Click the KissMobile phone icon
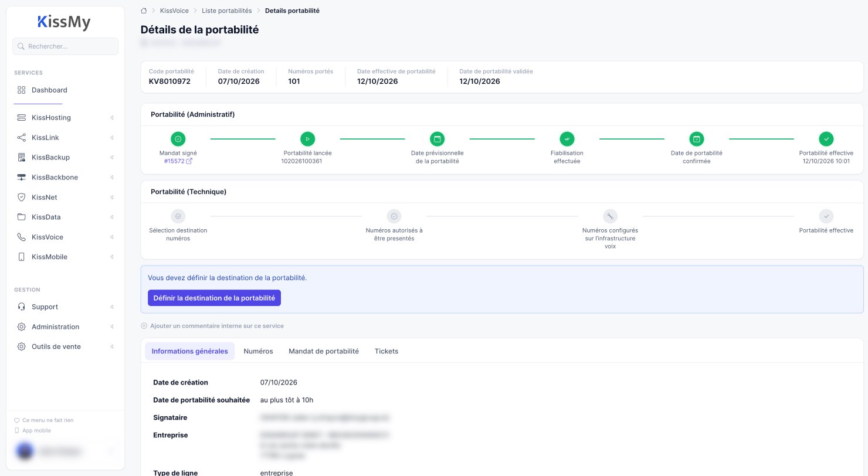The height and width of the screenshot is (476, 868). click(21, 257)
